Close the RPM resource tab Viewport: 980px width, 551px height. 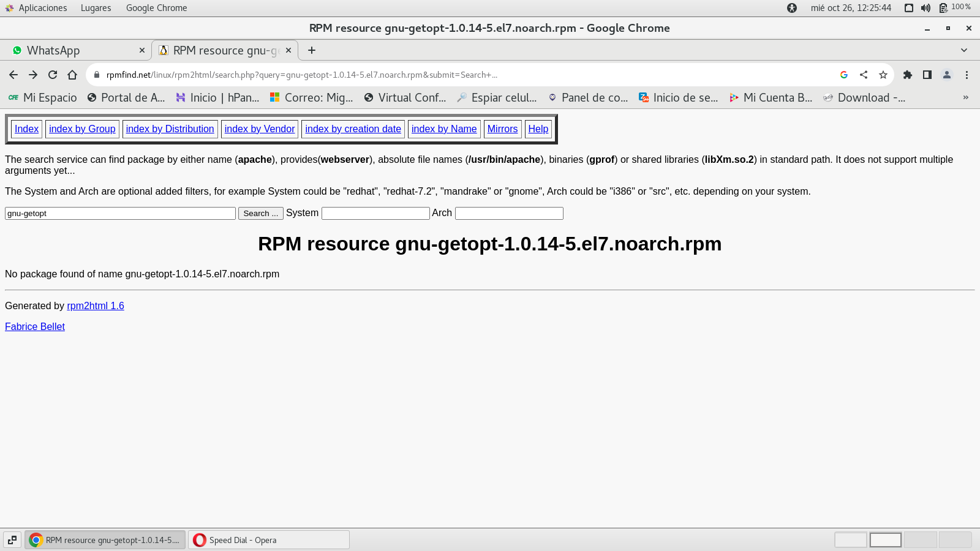[x=288, y=50]
